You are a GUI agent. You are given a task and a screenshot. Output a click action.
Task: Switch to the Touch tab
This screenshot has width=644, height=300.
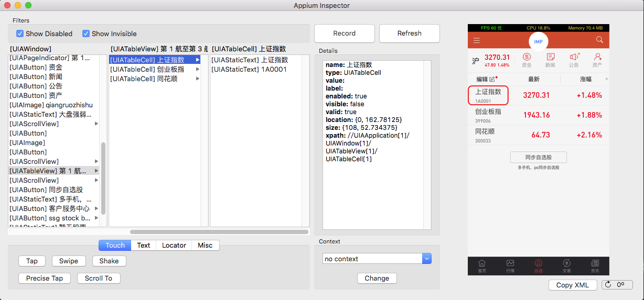(115, 245)
